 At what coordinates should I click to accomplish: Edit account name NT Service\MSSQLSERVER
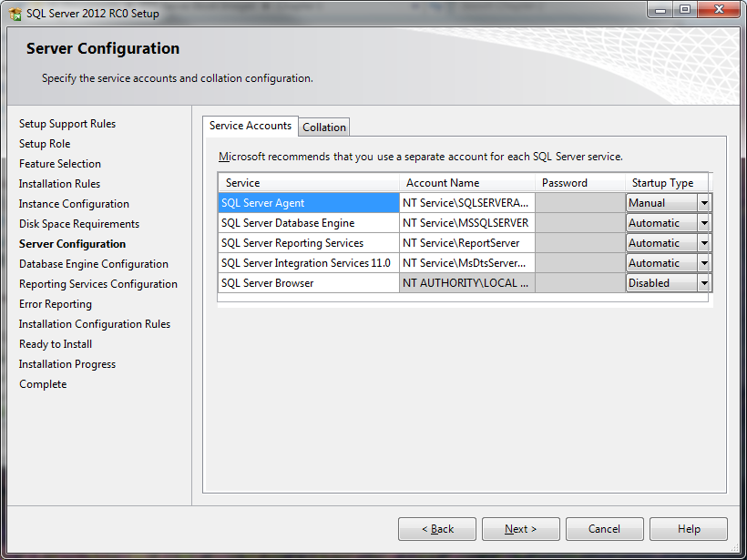pos(467,223)
